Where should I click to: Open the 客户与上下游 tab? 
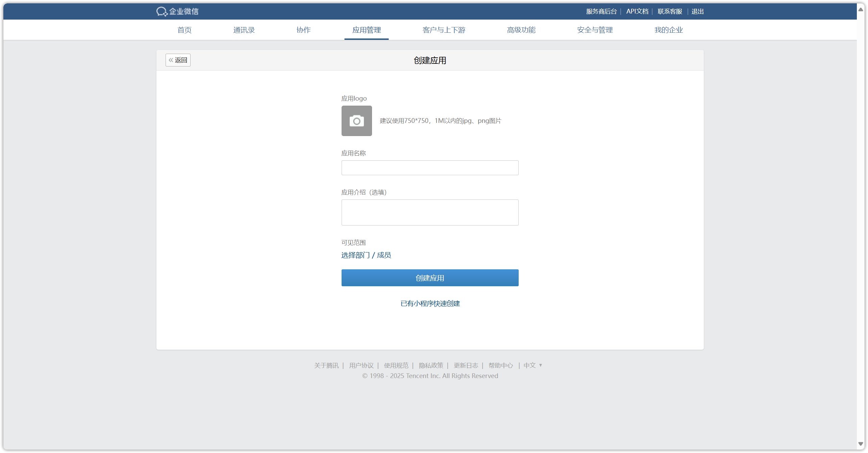(444, 30)
